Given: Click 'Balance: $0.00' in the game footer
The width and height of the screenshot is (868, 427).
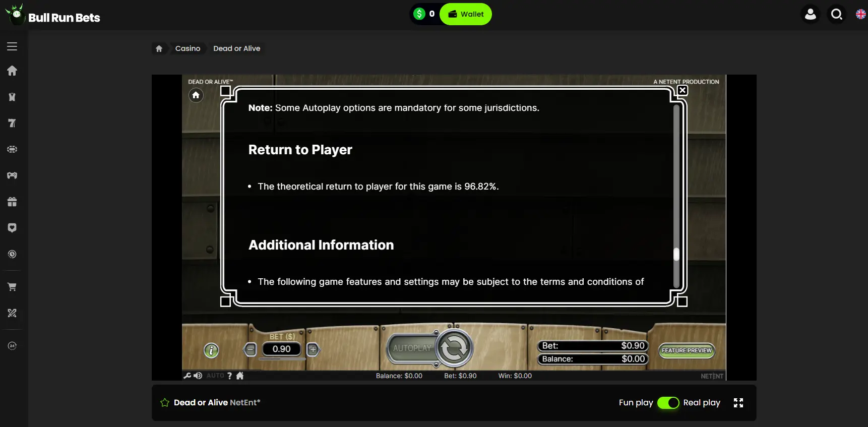Looking at the screenshot, I should 399,376.
